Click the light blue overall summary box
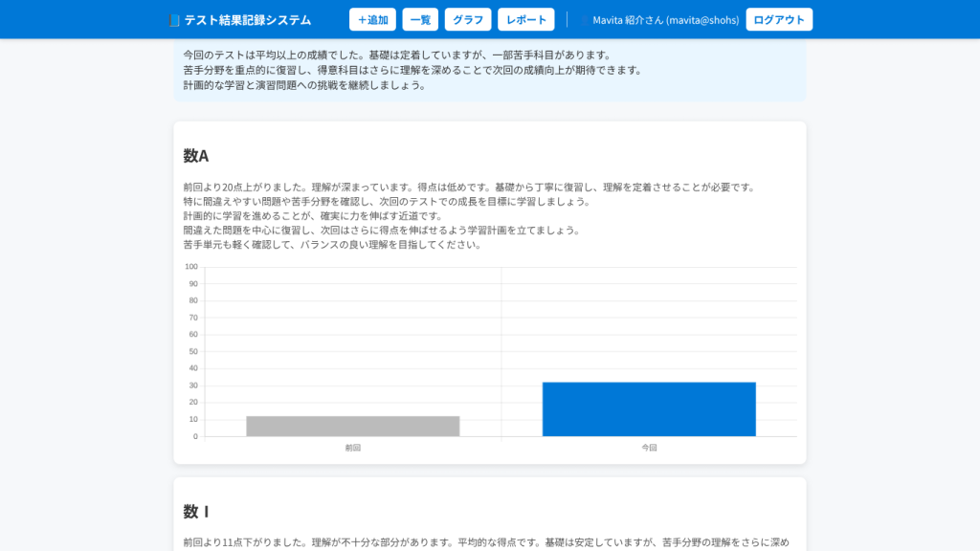980x551 pixels. 489,70
